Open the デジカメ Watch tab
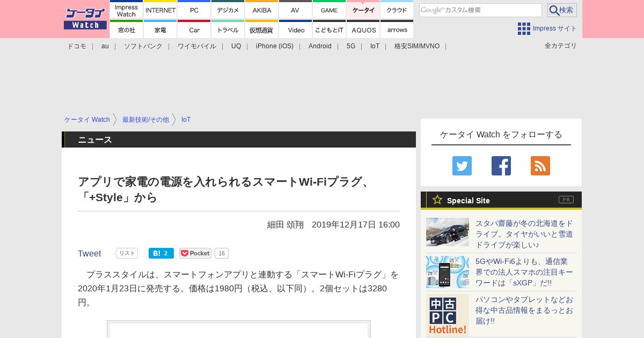The image size is (644, 338). 228,10
